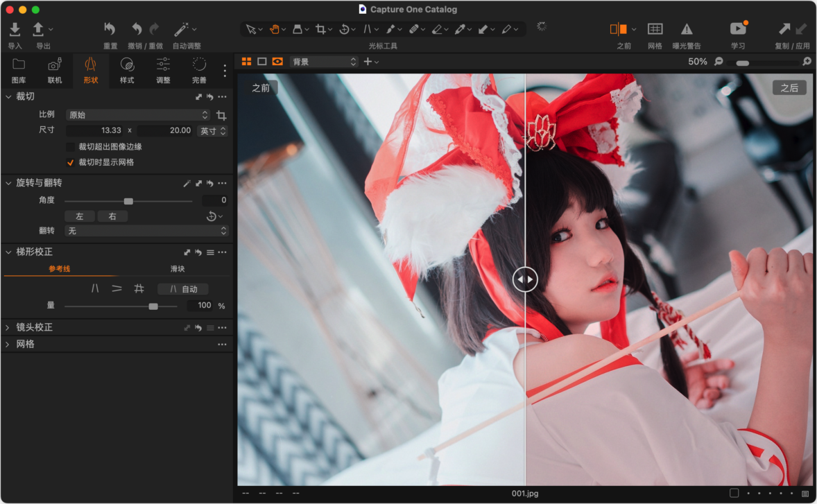Click the 13.33 width size field

pyautogui.click(x=95, y=131)
